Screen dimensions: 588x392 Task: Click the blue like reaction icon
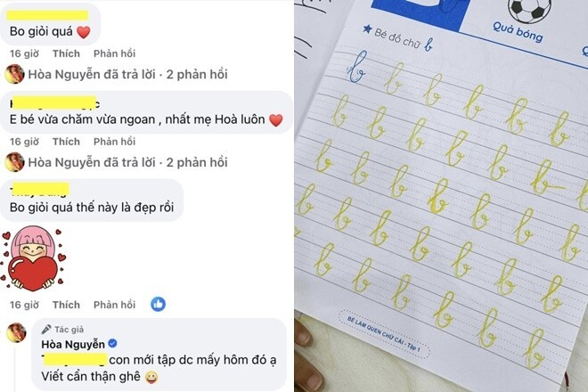click(158, 304)
